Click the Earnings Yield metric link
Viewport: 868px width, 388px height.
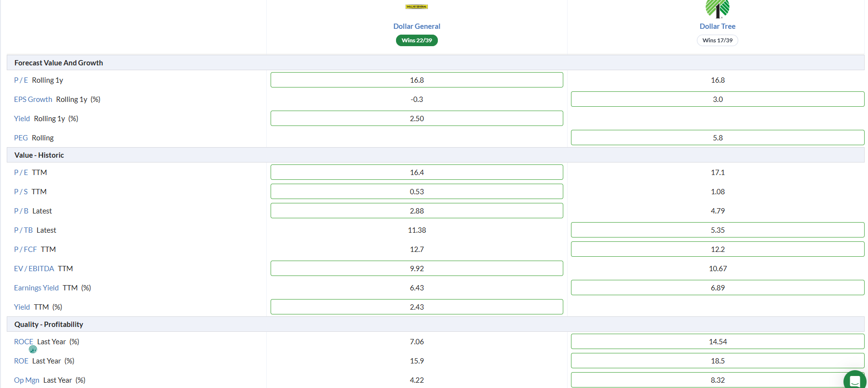click(37, 288)
